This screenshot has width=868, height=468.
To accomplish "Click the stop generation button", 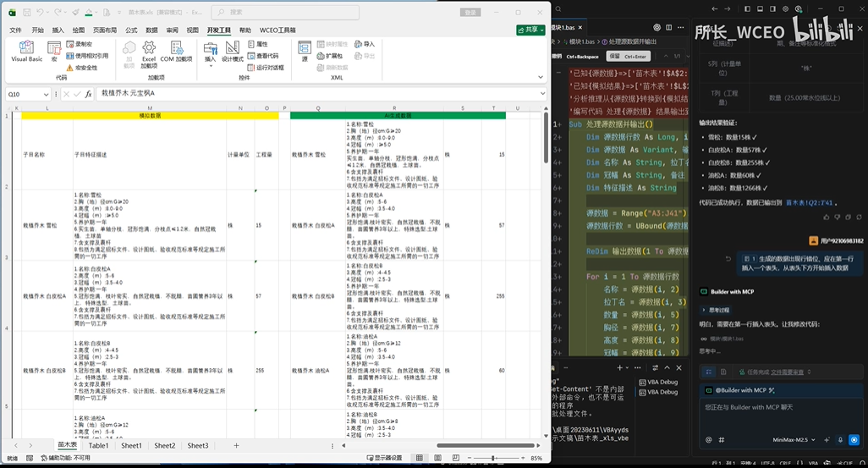I will click(854, 440).
